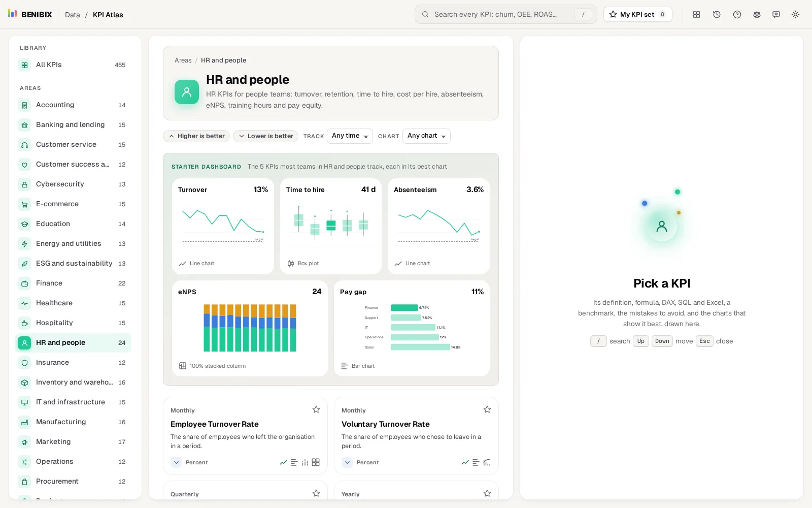
Task: Toggle the Lower is better filter
Action: point(265,136)
